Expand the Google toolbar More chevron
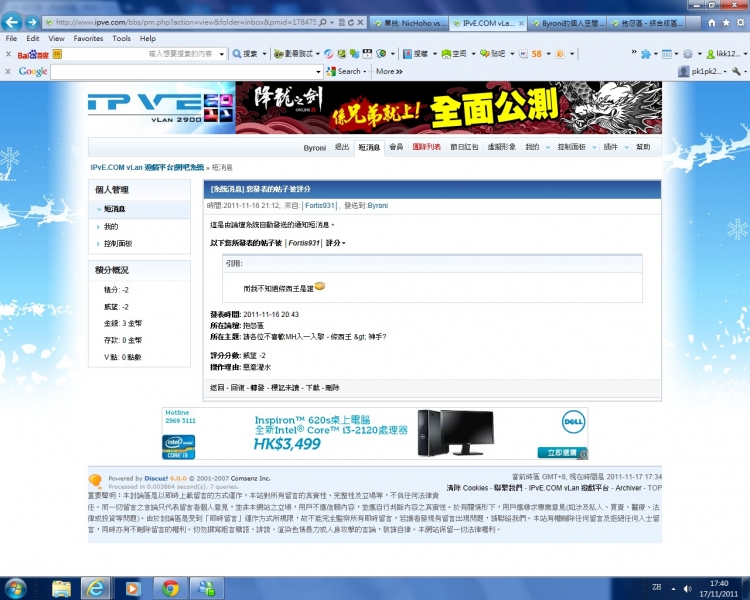Viewport: 750px width, 600px height. [x=389, y=71]
